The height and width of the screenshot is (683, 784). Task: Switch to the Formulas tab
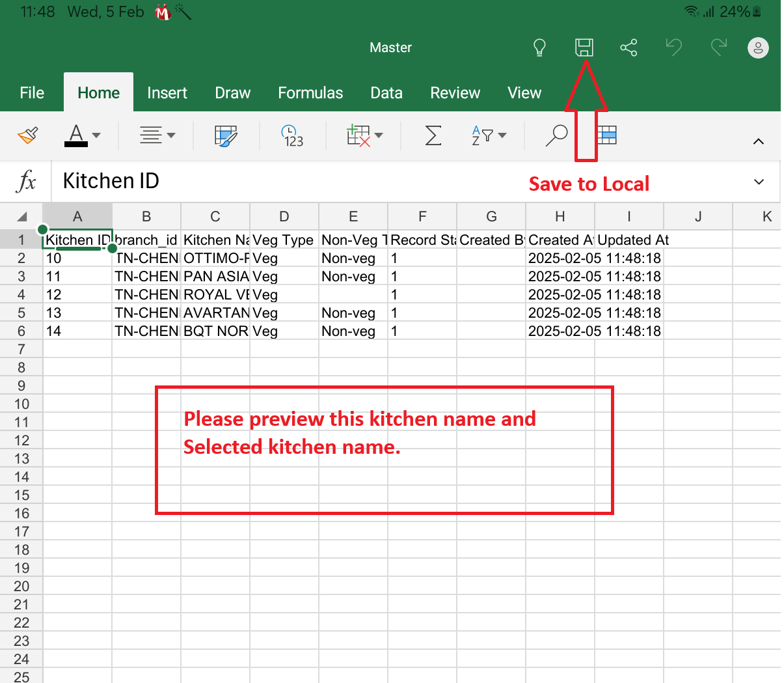point(310,93)
